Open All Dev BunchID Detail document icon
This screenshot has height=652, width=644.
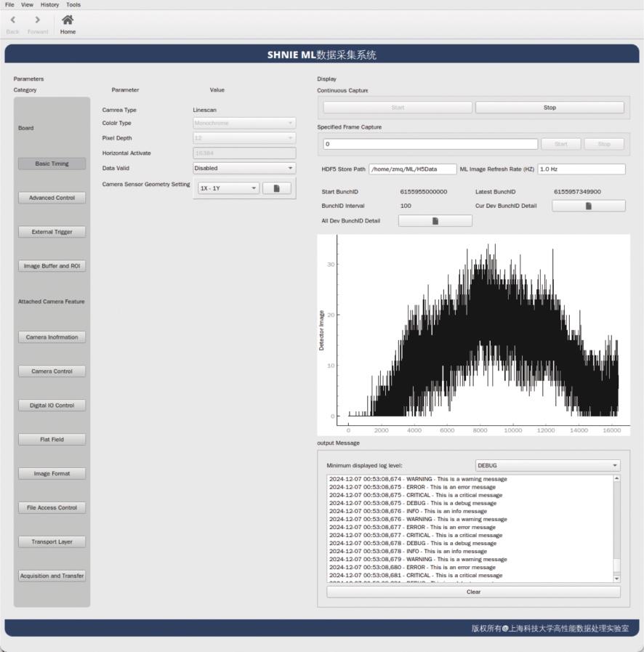435,221
